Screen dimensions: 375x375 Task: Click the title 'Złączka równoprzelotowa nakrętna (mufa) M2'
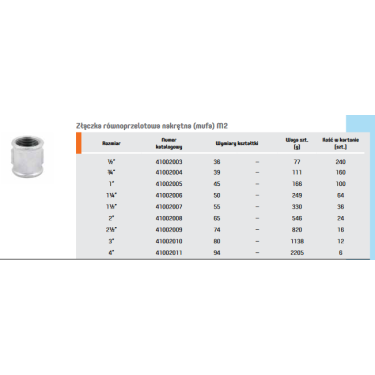pyautogui.click(x=152, y=126)
